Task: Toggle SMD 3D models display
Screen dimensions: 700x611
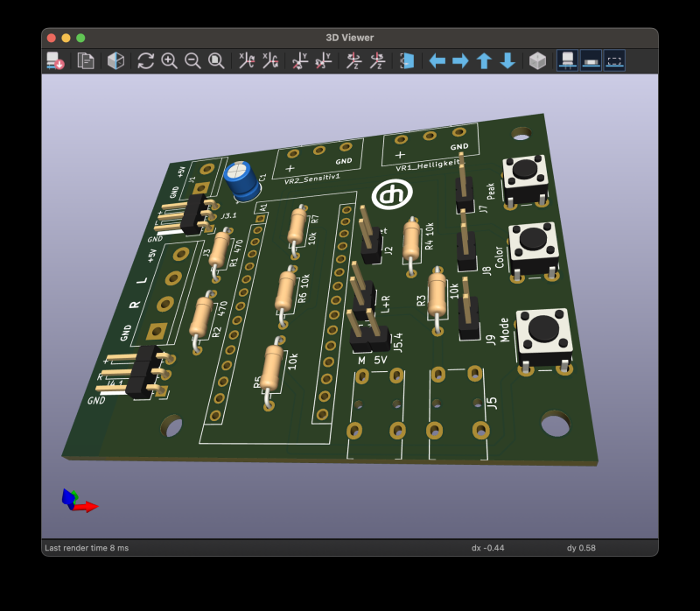Action: pyautogui.click(x=591, y=60)
